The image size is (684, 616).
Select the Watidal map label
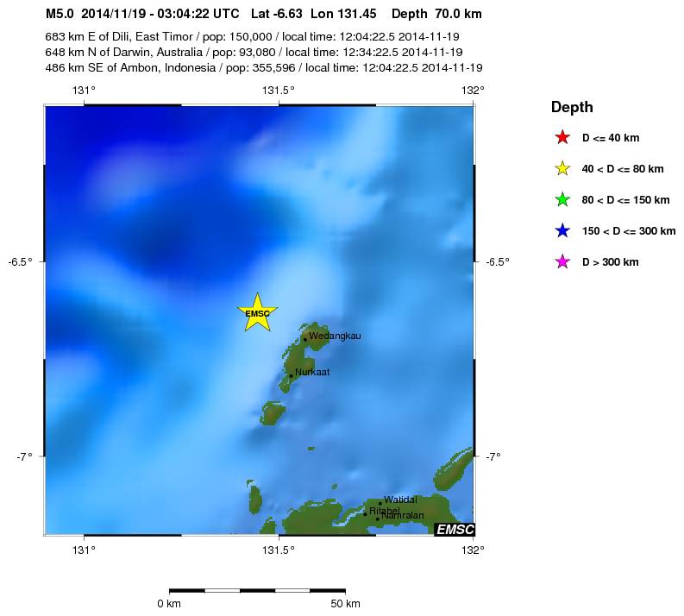click(x=400, y=500)
